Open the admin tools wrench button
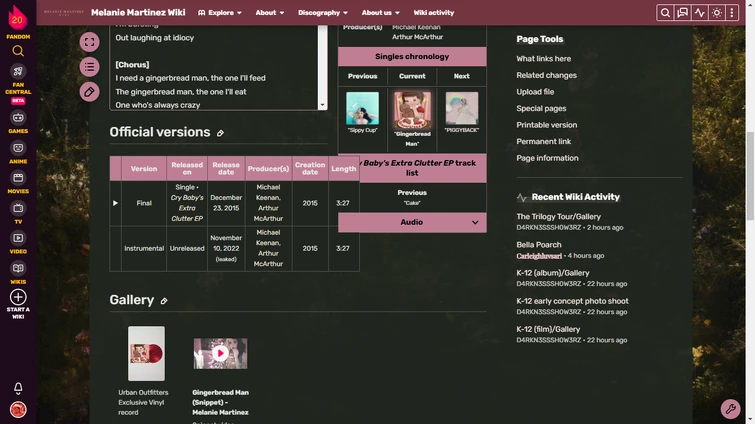This screenshot has height=424, width=755. click(730, 409)
